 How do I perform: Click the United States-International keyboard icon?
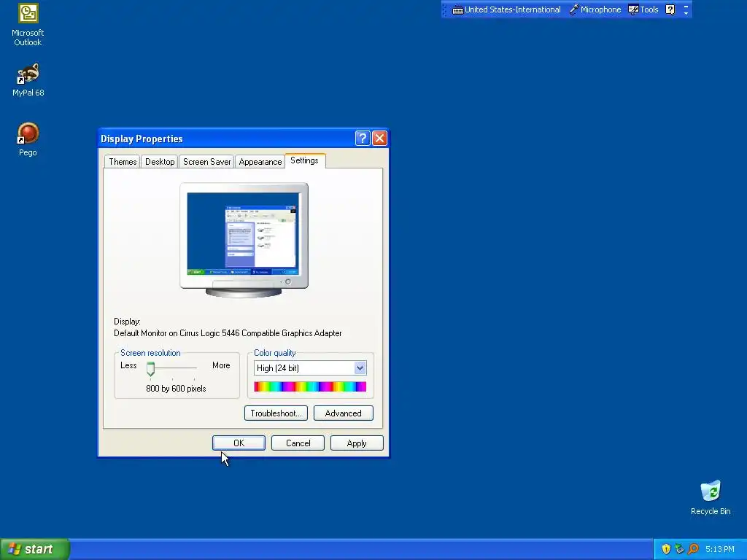point(457,10)
